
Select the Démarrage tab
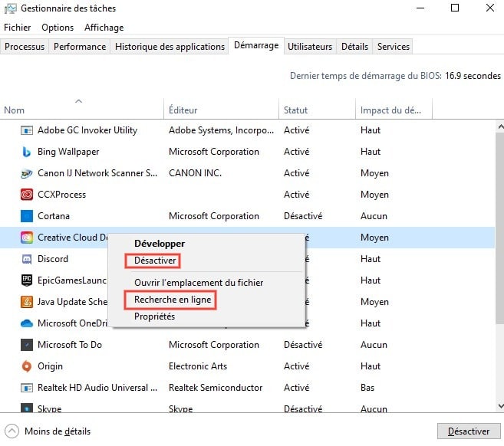[256, 45]
